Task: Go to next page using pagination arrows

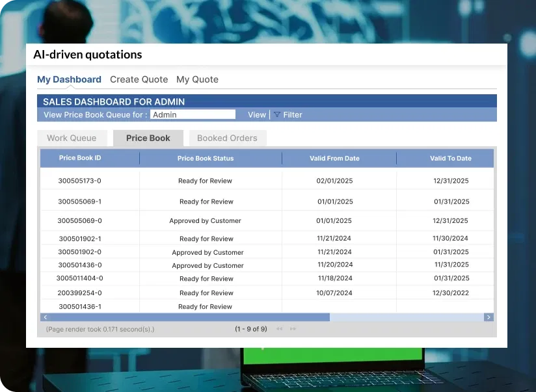Action: (x=293, y=329)
